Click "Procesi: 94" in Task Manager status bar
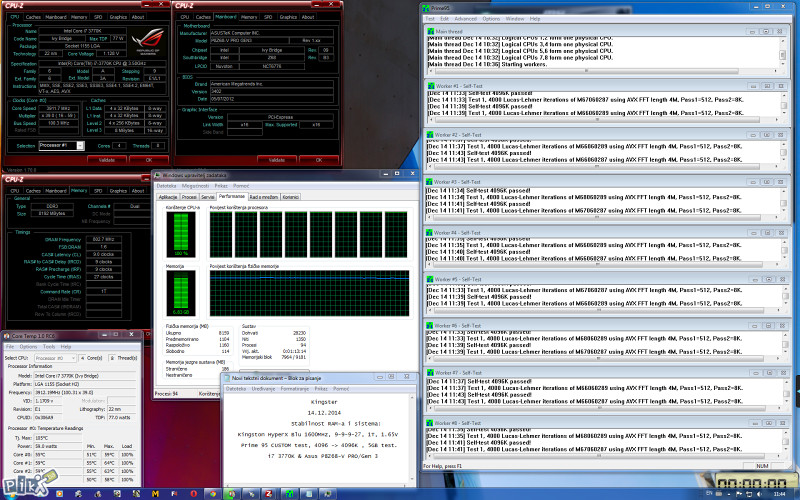The width and height of the screenshot is (800, 500). coord(166,394)
